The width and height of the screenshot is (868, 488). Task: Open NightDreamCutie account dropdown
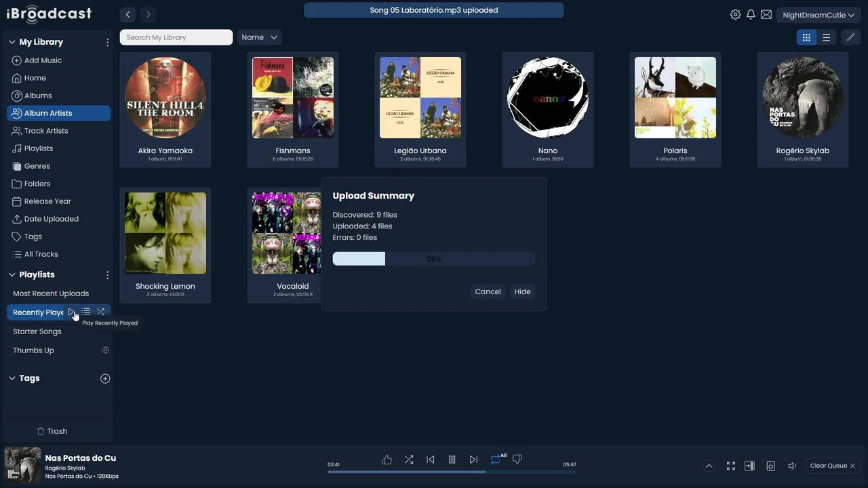(818, 15)
